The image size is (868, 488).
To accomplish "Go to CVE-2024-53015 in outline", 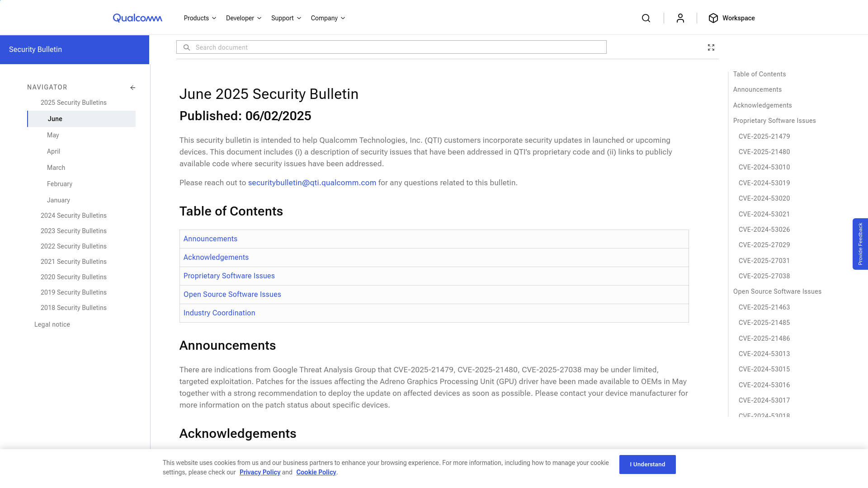I will [x=764, y=369].
